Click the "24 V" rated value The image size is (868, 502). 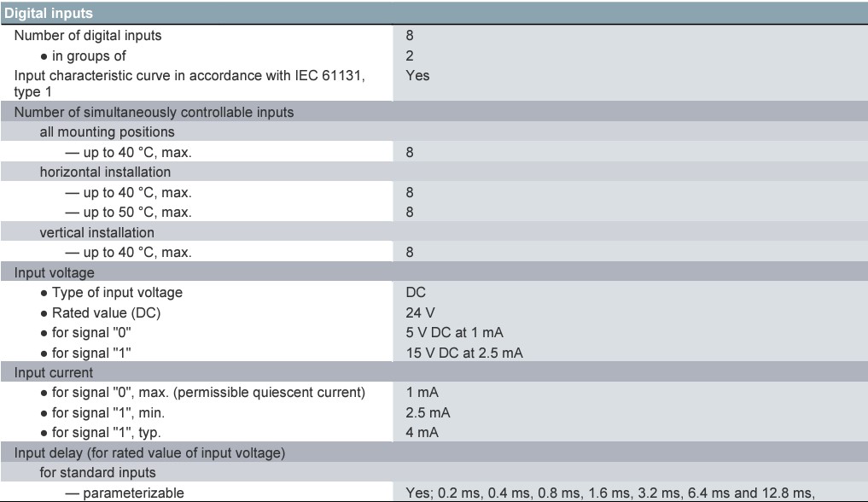[420, 312]
